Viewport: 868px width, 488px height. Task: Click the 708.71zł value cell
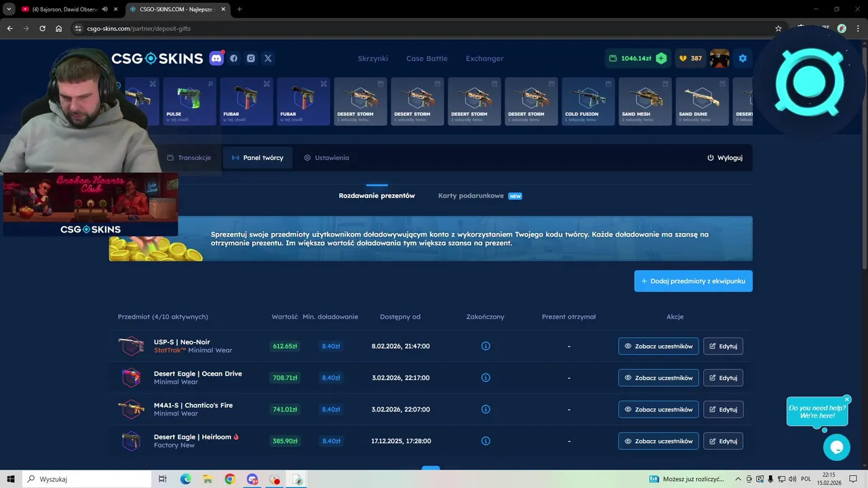pyautogui.click(x=285, y=378)
